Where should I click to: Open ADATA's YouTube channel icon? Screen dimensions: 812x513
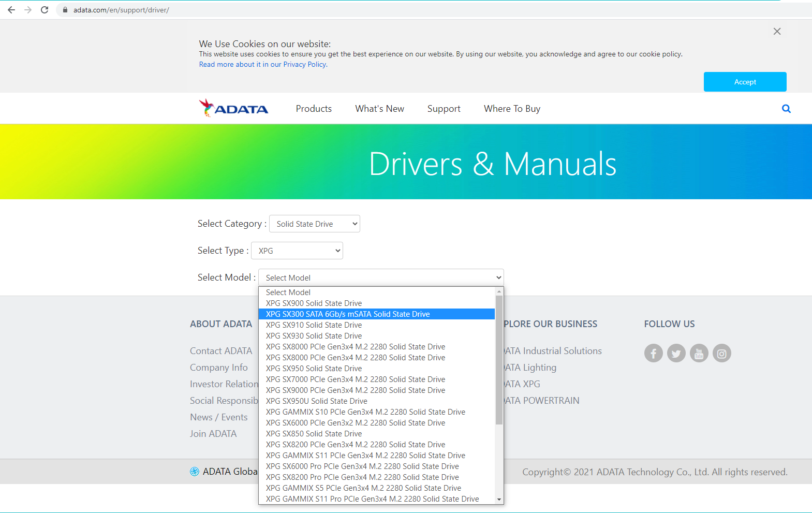pyautogui.click(x=699, y=353)
